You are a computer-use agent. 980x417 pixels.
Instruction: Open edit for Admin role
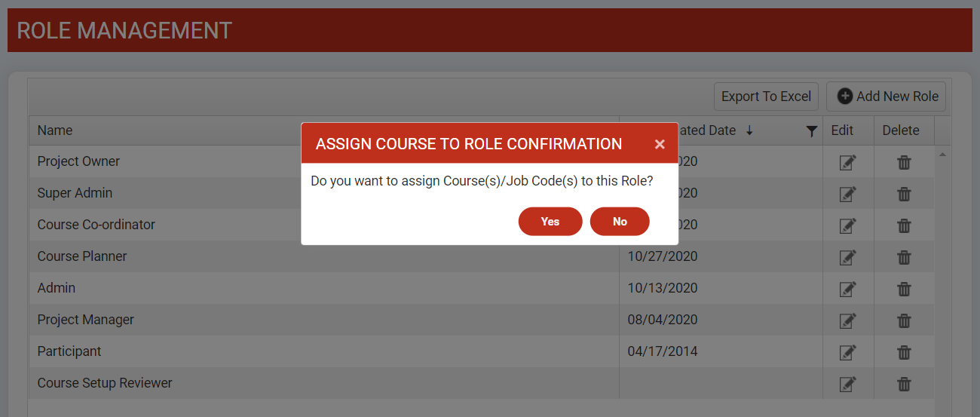847,289
